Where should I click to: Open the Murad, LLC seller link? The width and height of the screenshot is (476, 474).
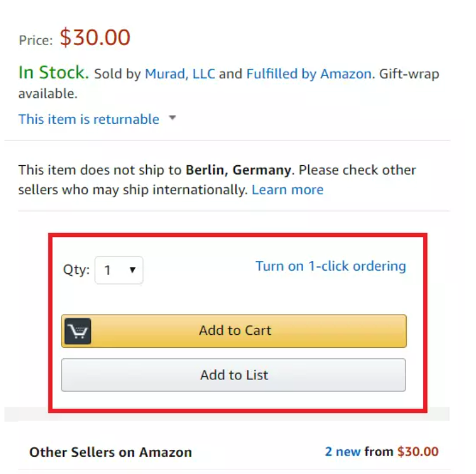(180, 74)
